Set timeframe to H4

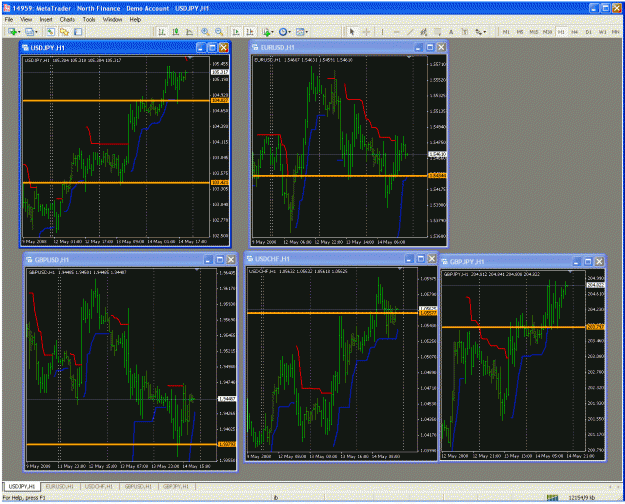point(575,32)
